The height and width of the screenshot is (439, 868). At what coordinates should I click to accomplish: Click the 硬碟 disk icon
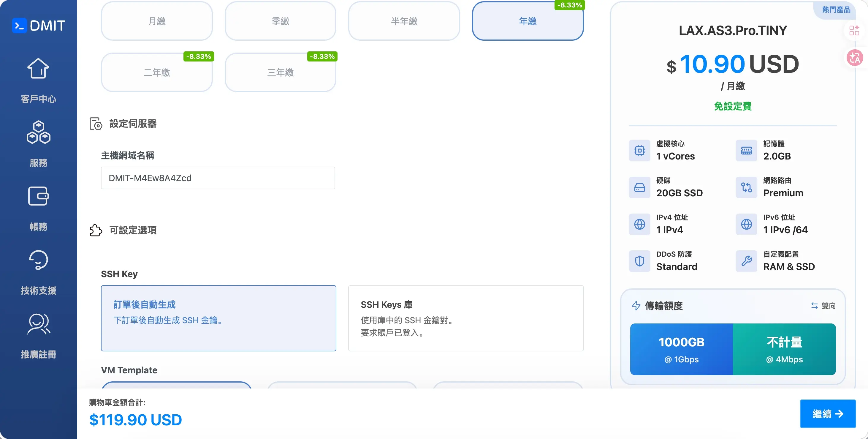point(639,187)
